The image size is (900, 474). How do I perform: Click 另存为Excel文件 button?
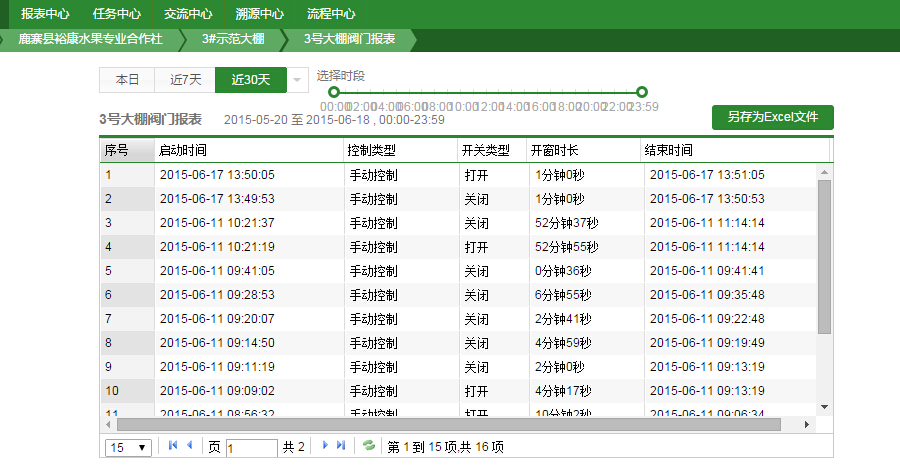(773, 117)
